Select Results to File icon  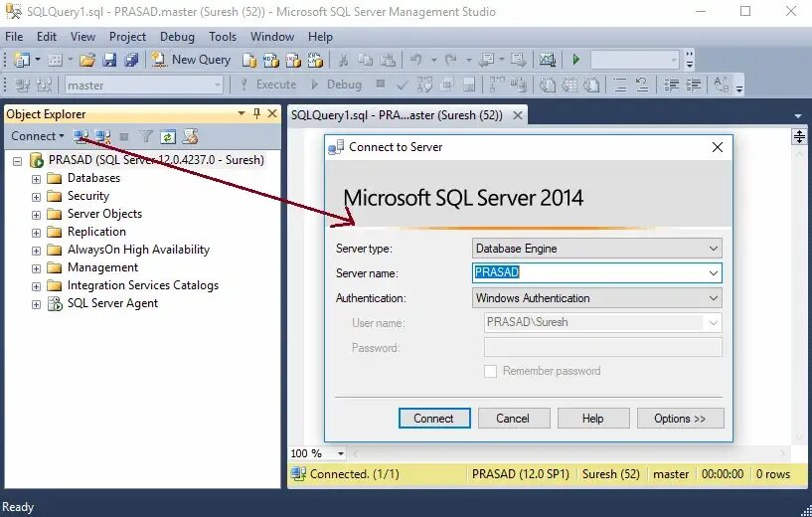coord(592,85)
